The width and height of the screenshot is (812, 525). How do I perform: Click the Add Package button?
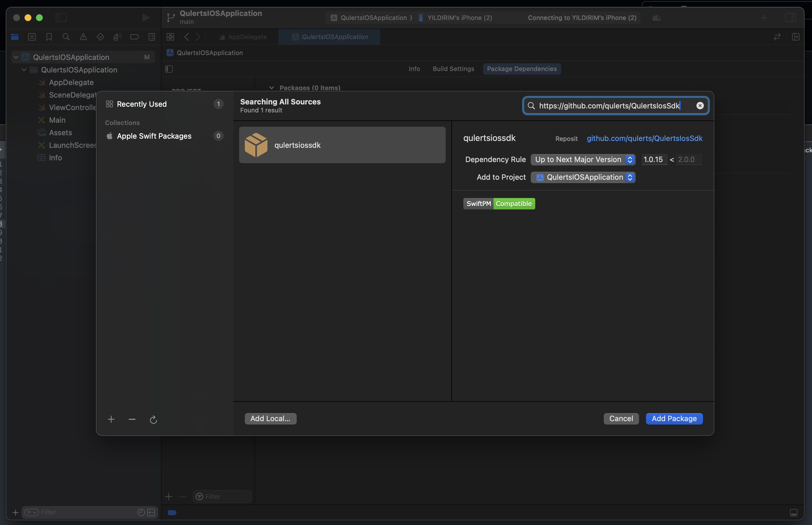[674, 419]
